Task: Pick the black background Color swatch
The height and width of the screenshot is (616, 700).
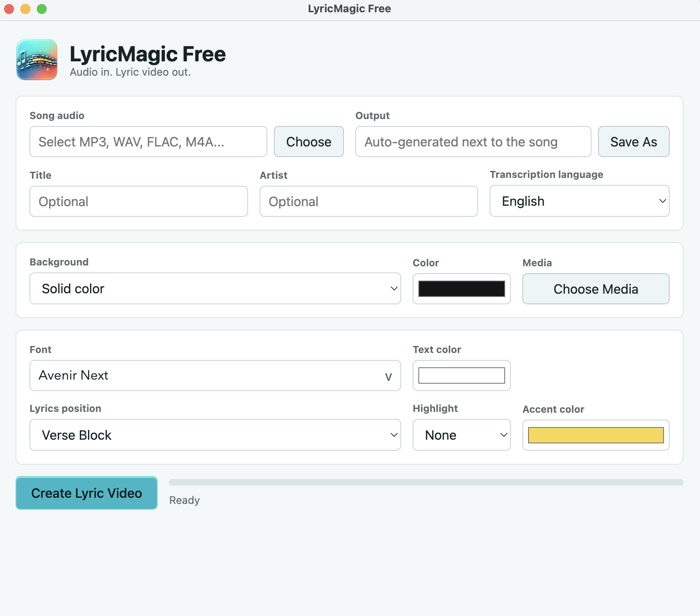Action: 462,289
